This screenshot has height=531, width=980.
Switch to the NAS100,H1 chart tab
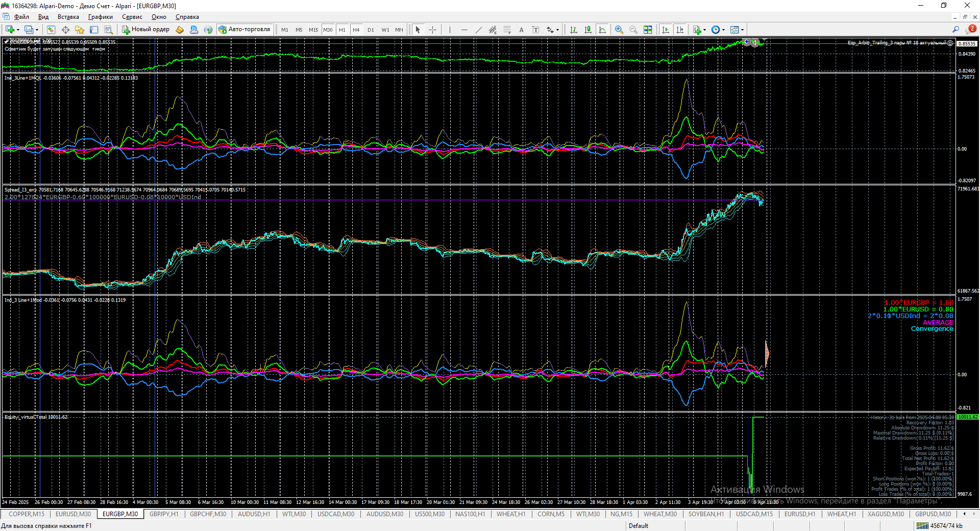470,514
